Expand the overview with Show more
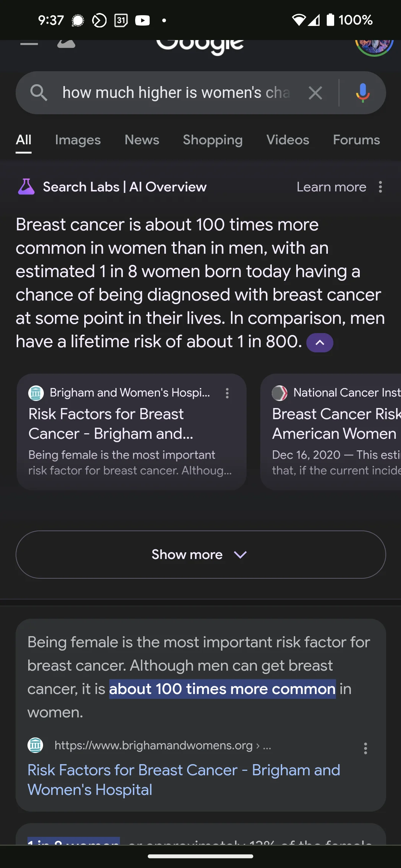The image size is (401, 868). [x=200, y=555]
